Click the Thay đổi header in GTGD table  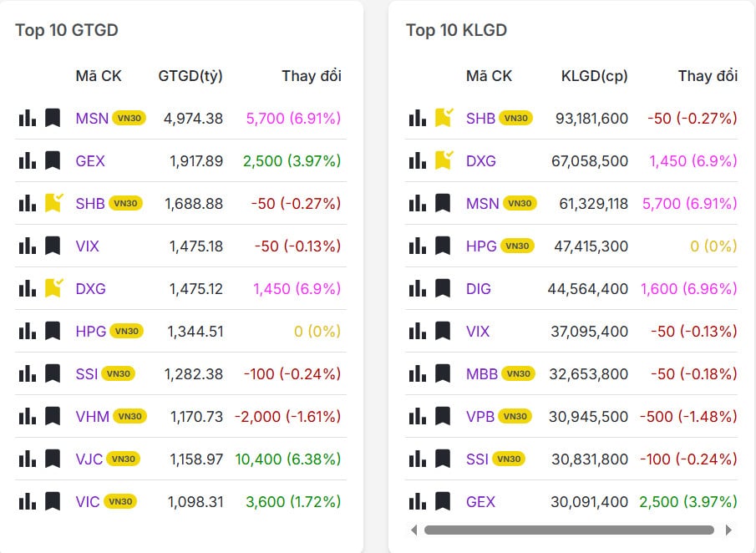click(311, 76)
